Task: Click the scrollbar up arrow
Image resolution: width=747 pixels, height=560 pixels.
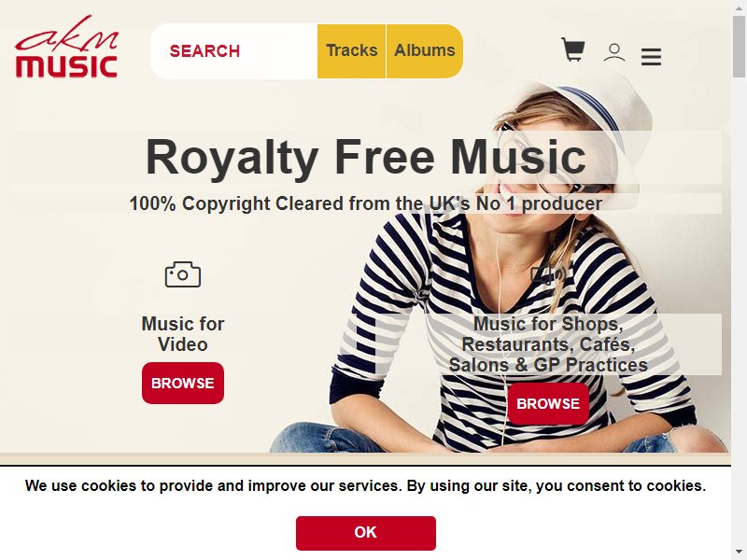Action: coord(739,7)
